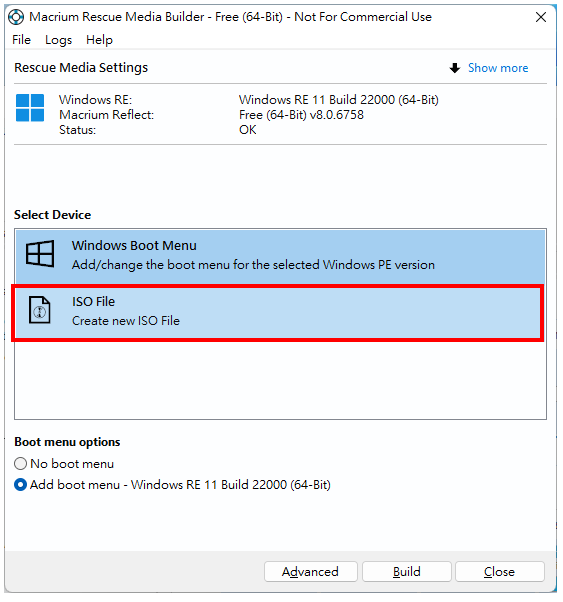Click the blue Windows logo icon
Viewport: 563px width, 602px height.
[30, 108]
